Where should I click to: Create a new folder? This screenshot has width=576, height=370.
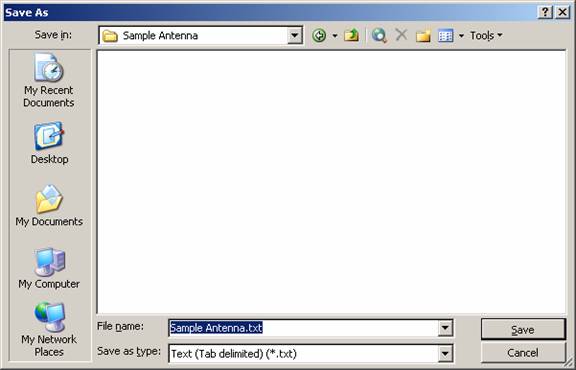423,36
